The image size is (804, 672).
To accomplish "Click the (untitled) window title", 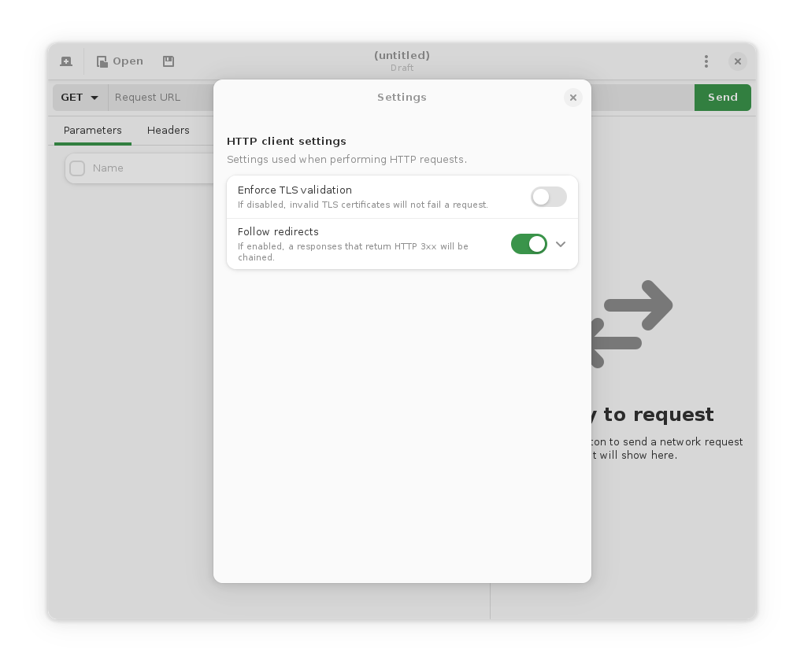I will point(402,55).
